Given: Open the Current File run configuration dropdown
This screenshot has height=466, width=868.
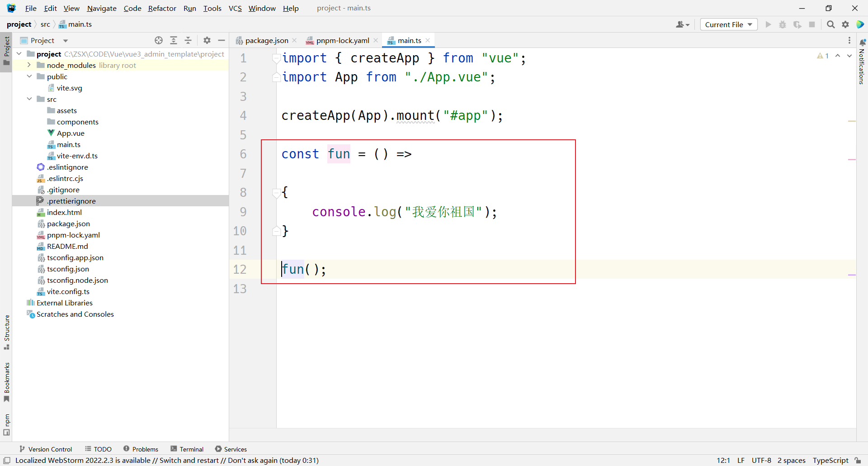Looking at the screenshot, I should 729,24.
